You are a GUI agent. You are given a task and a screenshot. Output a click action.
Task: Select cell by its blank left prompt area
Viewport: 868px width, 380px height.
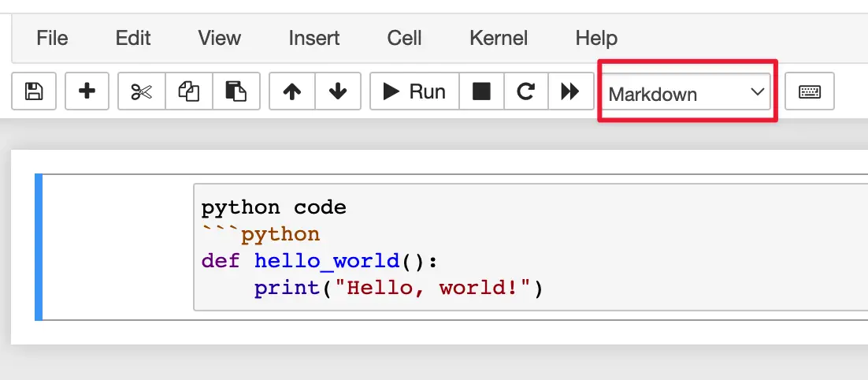[x=117, y=247]
